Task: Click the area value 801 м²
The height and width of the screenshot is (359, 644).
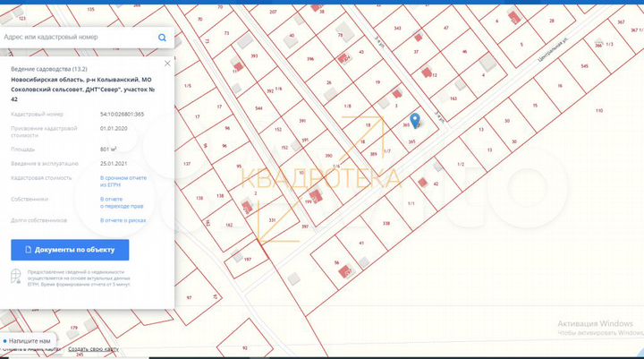Action: (x=108, y=150)
